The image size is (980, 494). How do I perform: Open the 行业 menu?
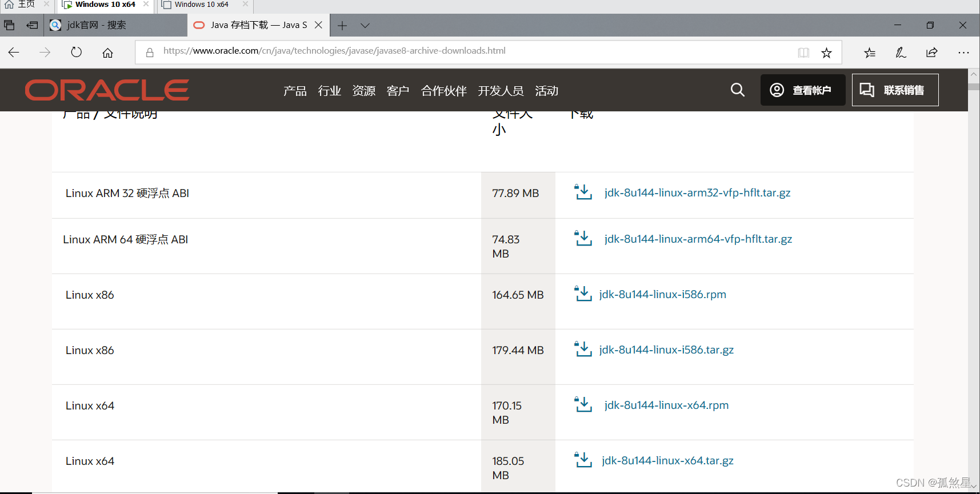[329, 91]
